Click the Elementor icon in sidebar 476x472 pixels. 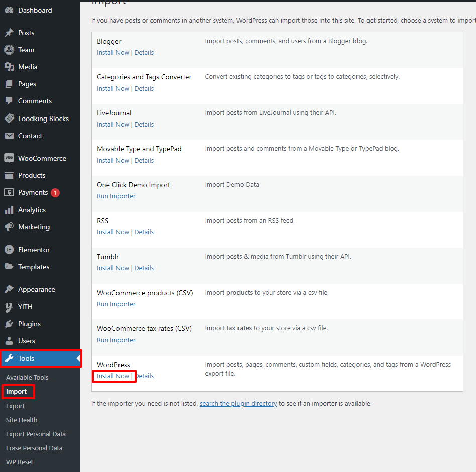(x=9, y=250)
